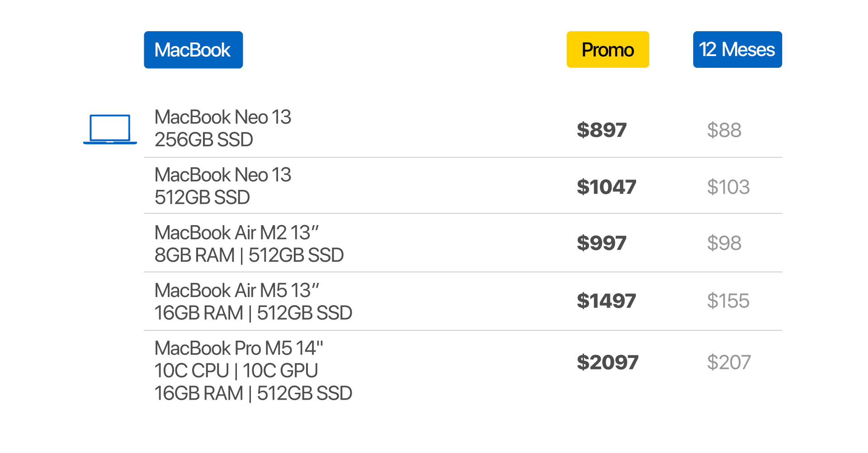This screenshot has width=868, height=453.
Task: Click the $98 monthly payment
Action: [x=724, y=243]
